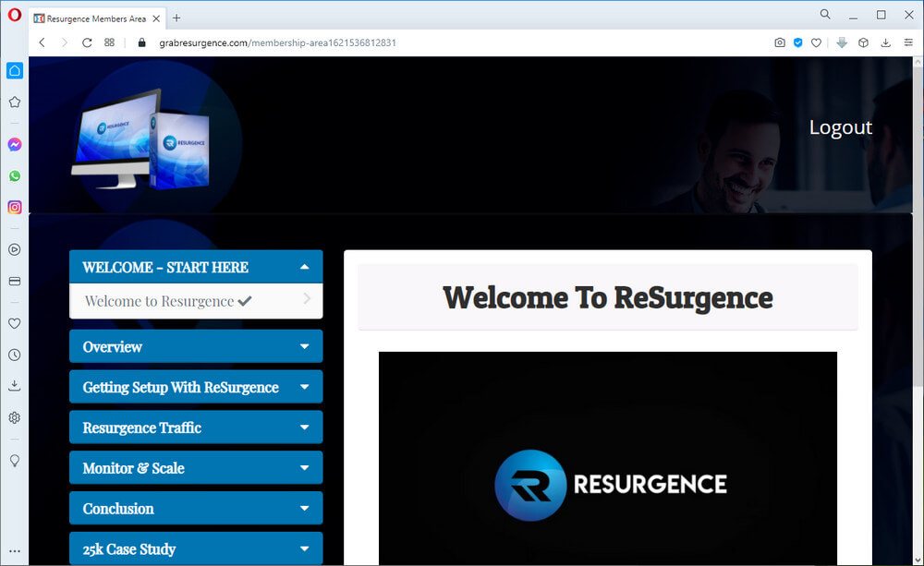Image resolution: width=924 pixels, height=566 pixels.
Task: Open Downloads in the sidebar
Action: click(15, 386)
